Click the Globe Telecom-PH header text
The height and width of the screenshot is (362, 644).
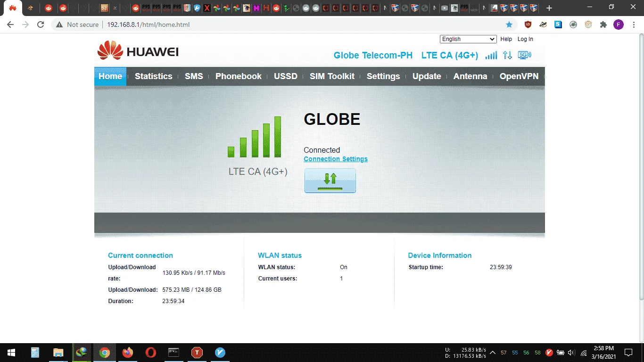point(373,56)
